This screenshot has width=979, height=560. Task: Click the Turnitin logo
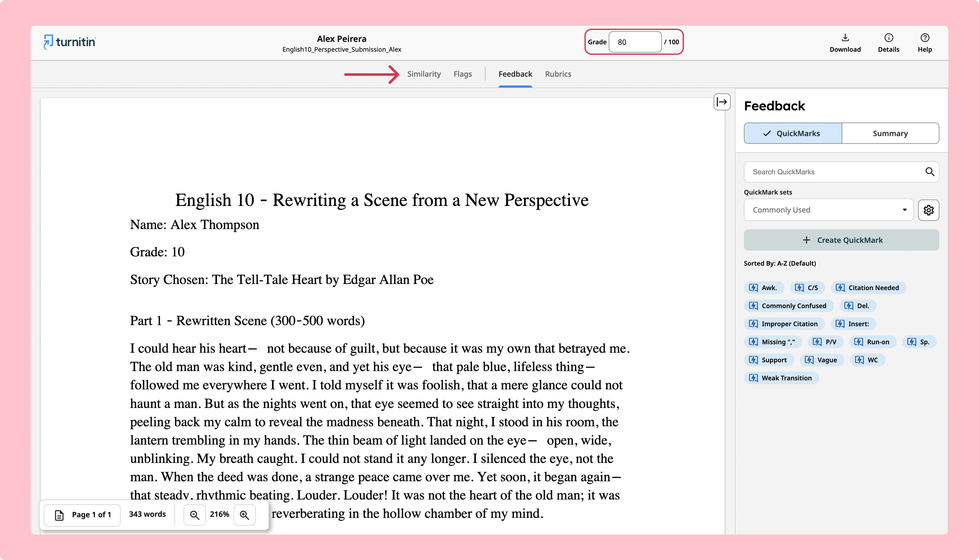[70, 42]
